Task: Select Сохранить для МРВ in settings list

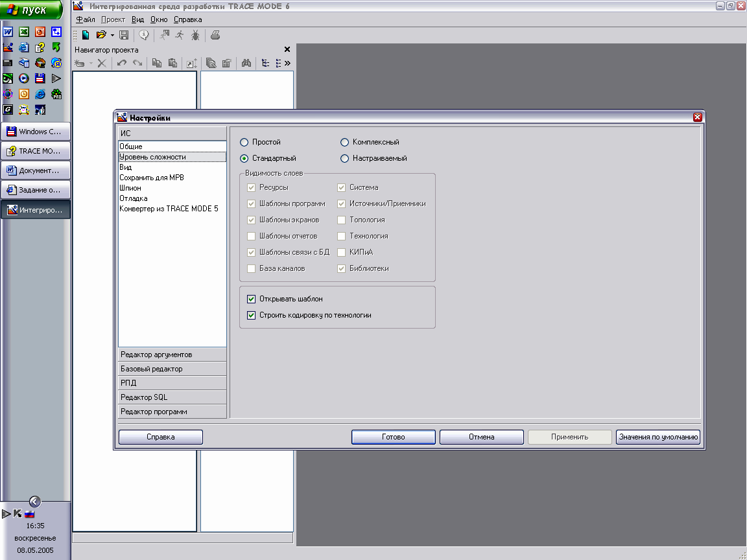Action: tap(172, 178)
